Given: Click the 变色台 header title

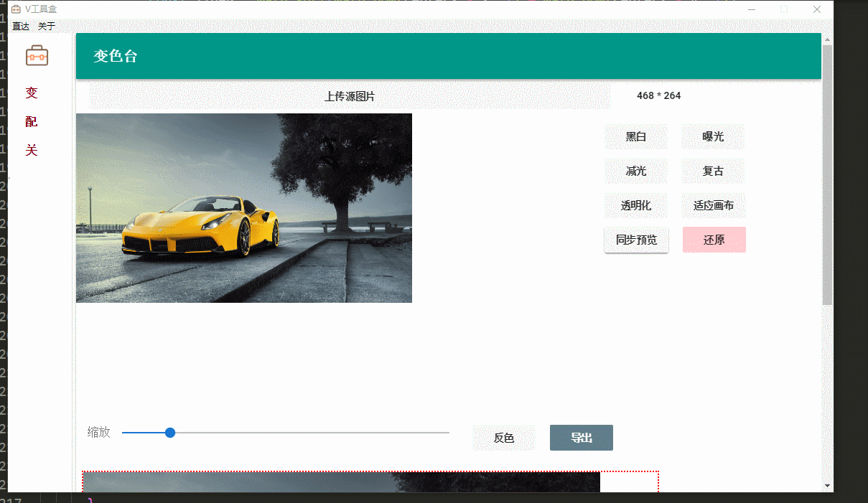Looking at the screenshot, I should 115,56.
